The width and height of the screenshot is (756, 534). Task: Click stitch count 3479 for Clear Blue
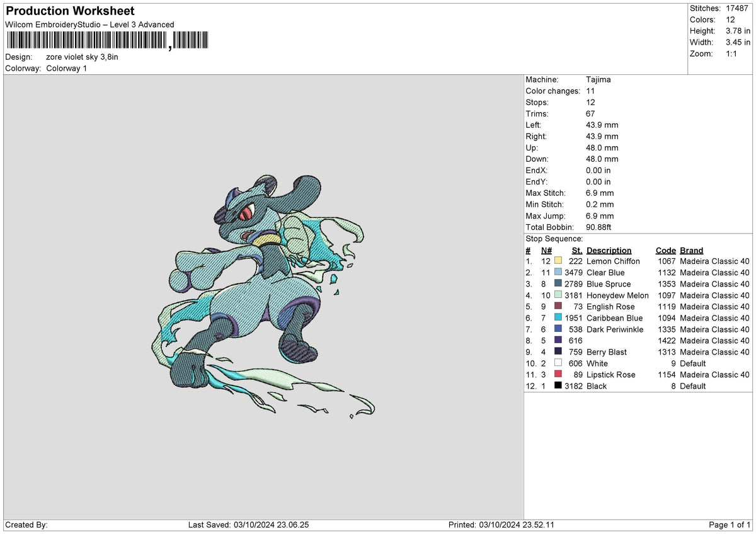pos(573,272)
